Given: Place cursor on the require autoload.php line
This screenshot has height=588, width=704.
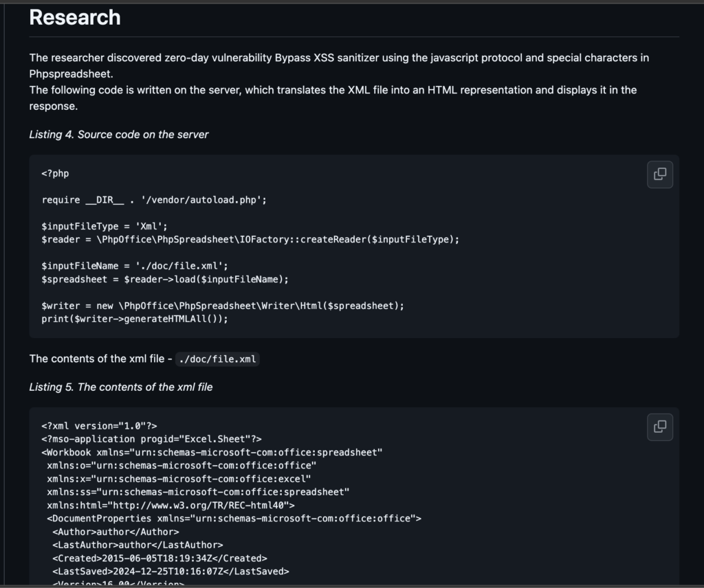Looking at the screenshot, I should (153, 200).
